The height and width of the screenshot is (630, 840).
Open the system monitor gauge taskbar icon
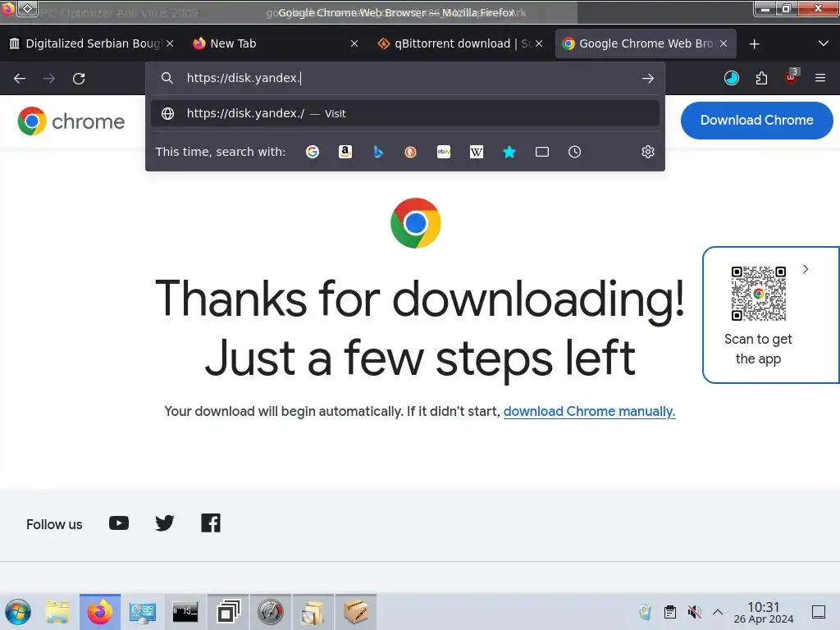coord(271,612)
